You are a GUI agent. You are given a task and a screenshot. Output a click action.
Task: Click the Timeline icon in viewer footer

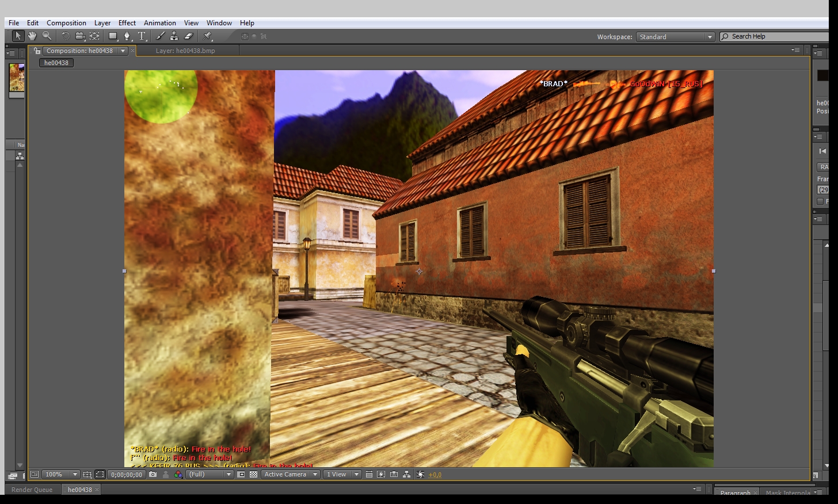[x=394, y=475]
